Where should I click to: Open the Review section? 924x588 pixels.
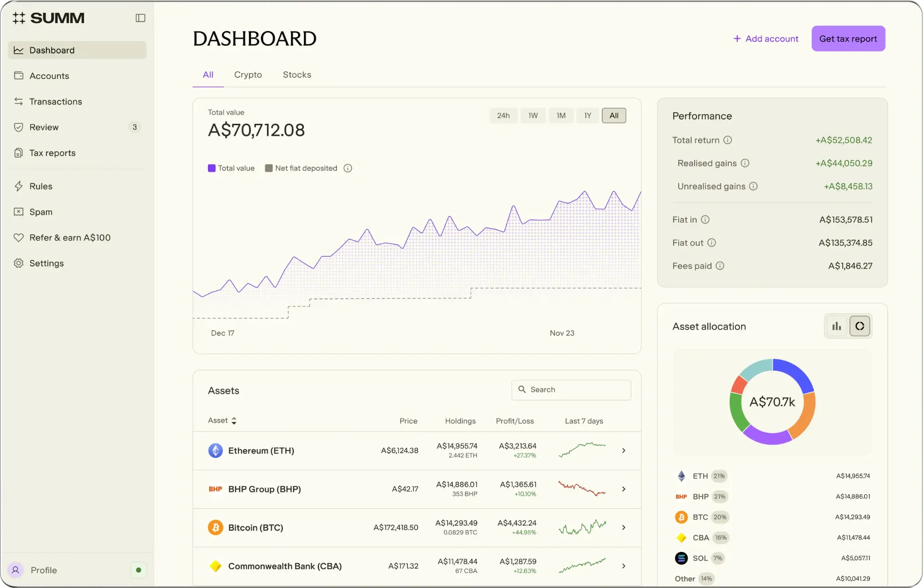[x=77, y=127]
